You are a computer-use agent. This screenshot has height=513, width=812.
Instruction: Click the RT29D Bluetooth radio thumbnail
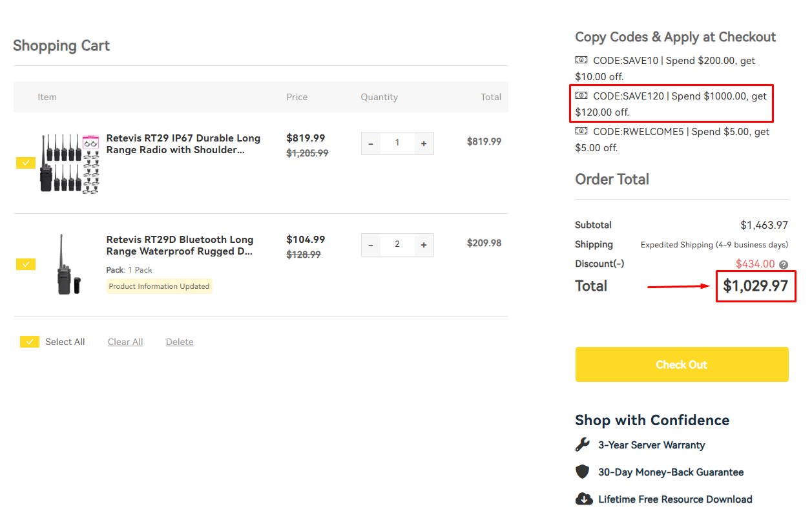pyautogui.click(x=68, y=264)
